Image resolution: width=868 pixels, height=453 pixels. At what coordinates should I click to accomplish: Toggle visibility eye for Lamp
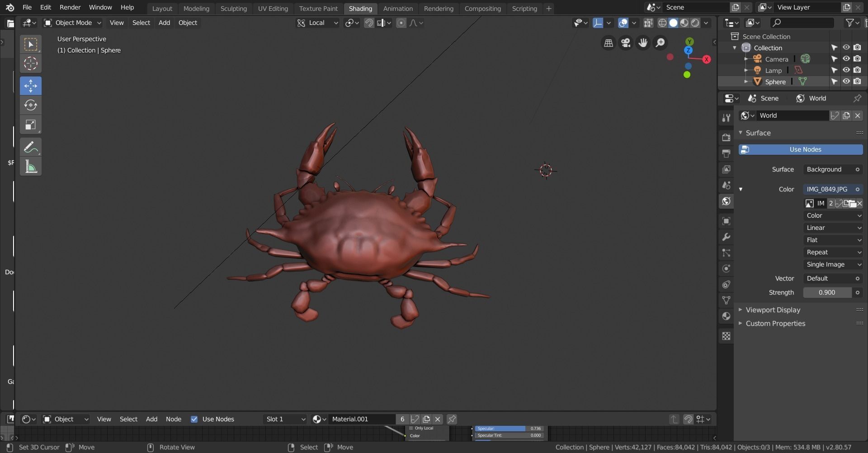coord(846,70)
